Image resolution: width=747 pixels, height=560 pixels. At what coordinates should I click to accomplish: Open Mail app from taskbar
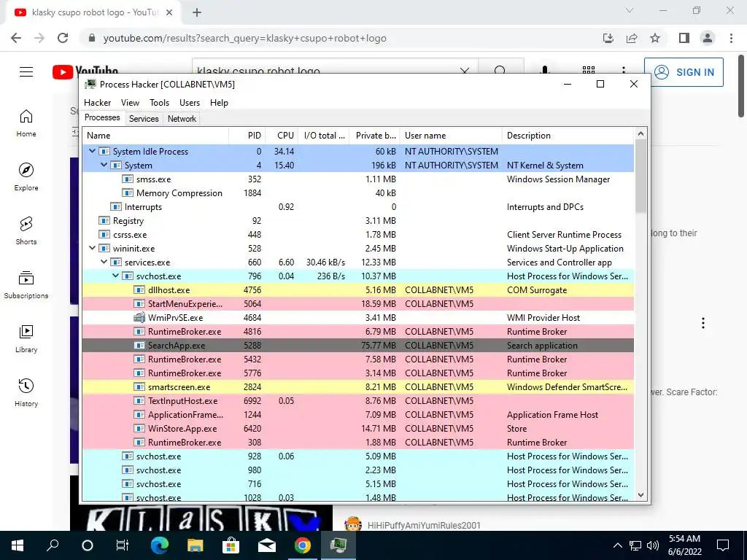tap(267, 545)
